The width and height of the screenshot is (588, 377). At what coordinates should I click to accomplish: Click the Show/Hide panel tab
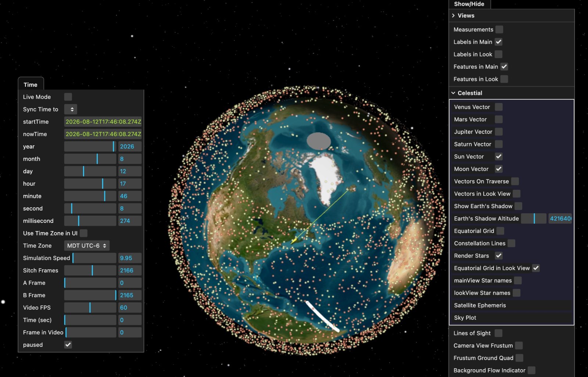[469, 4]
